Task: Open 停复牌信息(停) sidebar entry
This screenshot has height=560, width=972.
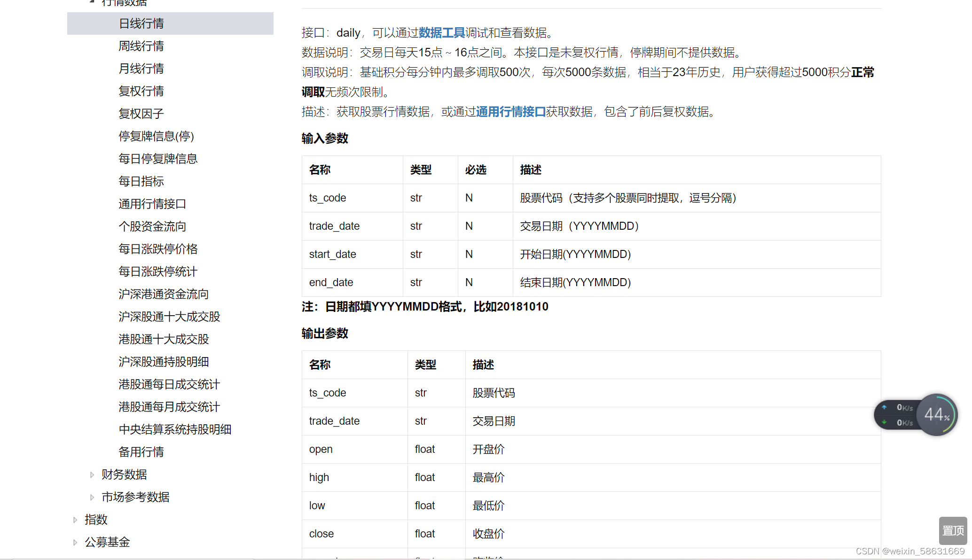Action: (x=156, y=136)
